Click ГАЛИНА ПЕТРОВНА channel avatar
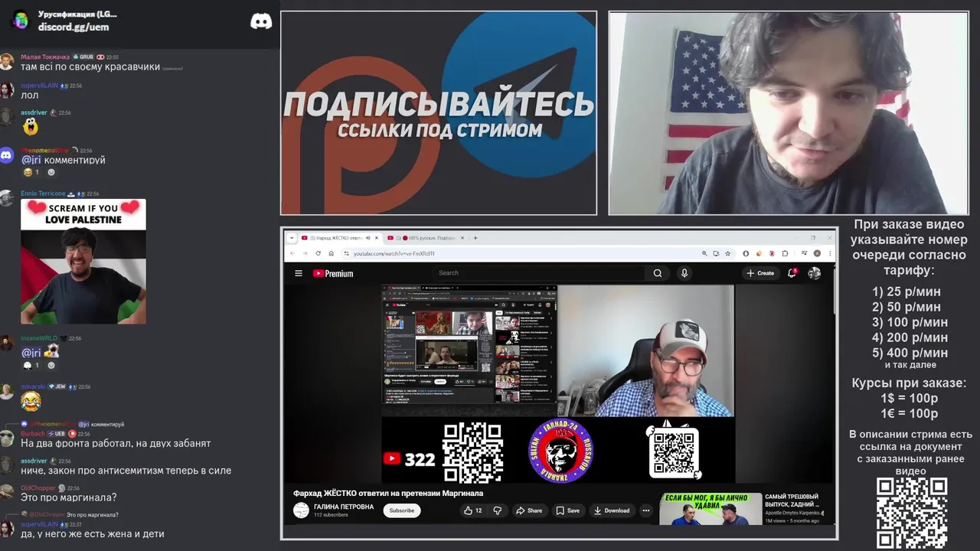Image resolution: width=980 pixels, height=551 pixels. click(x=301, y=510)
